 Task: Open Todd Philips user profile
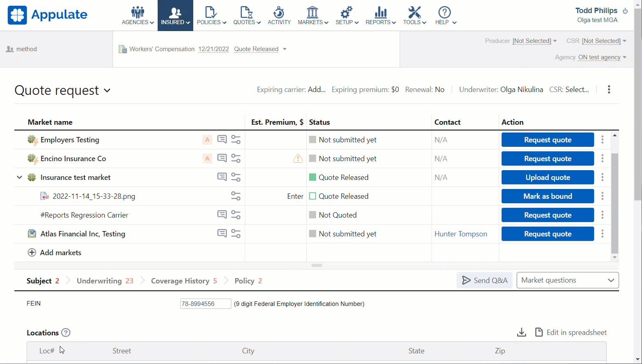coord(596,11)
